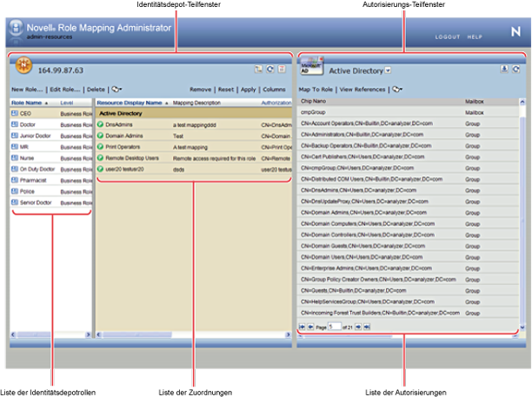
Task: Open the Active Directory system dropdown
Action: [388, 70]
